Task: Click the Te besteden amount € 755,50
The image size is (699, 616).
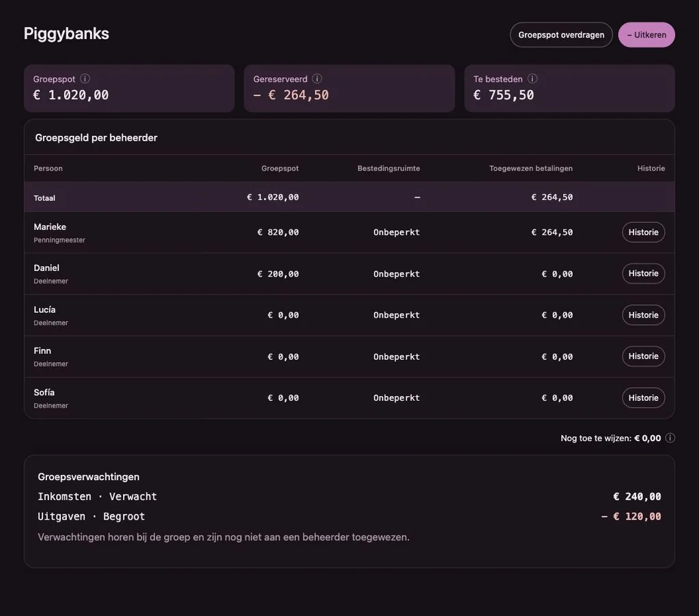Action: [504, 95]
